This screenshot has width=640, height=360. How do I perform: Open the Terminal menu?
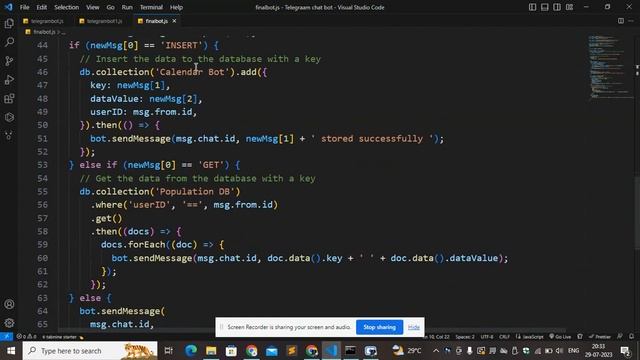[151, 7]
